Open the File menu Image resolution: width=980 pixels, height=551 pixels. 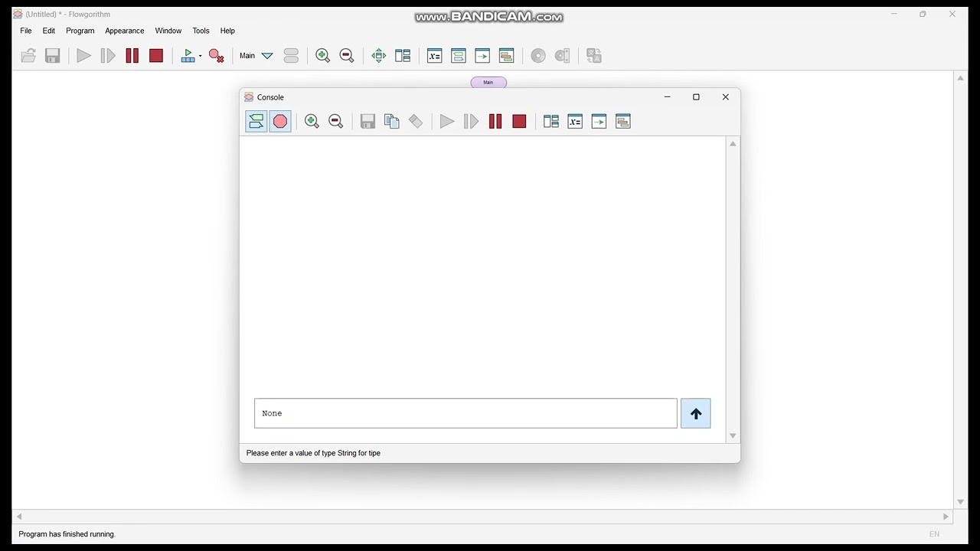26,31
